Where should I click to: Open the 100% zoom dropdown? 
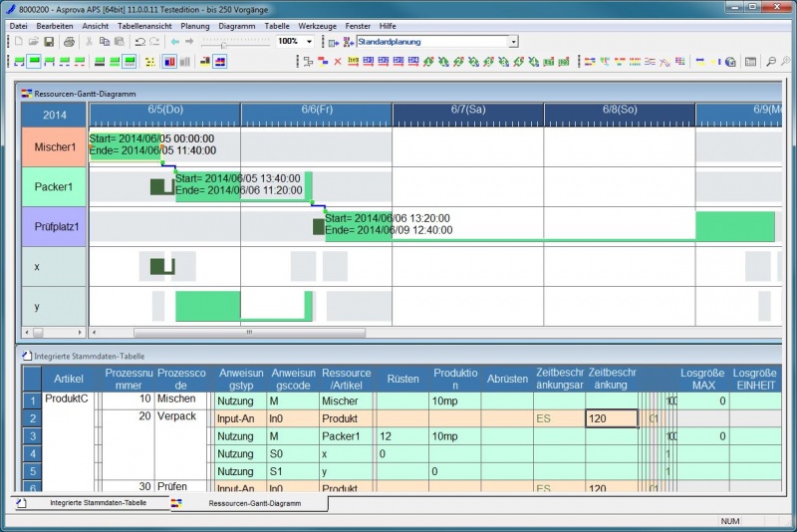(309, 42)
